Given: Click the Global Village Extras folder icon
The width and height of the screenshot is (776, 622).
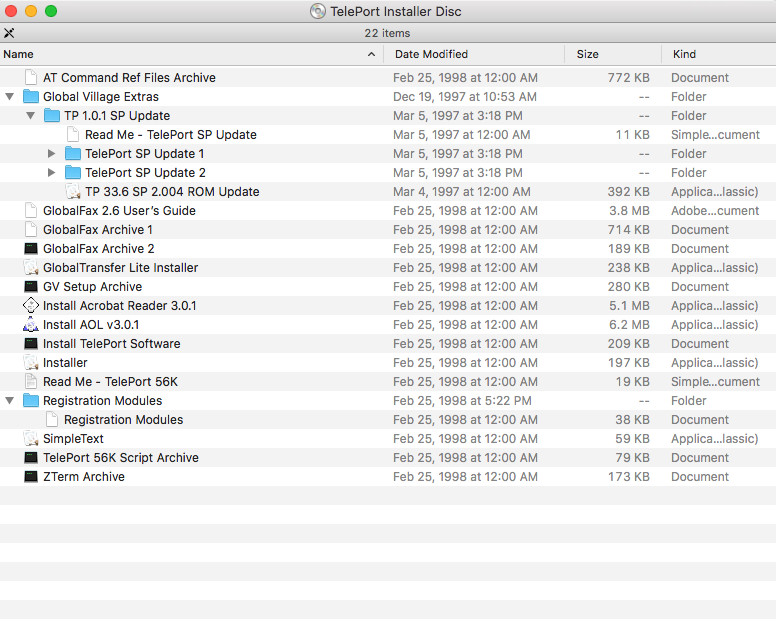Looking at the screenshot, I should pyautogui.click(x=31, y=96).
